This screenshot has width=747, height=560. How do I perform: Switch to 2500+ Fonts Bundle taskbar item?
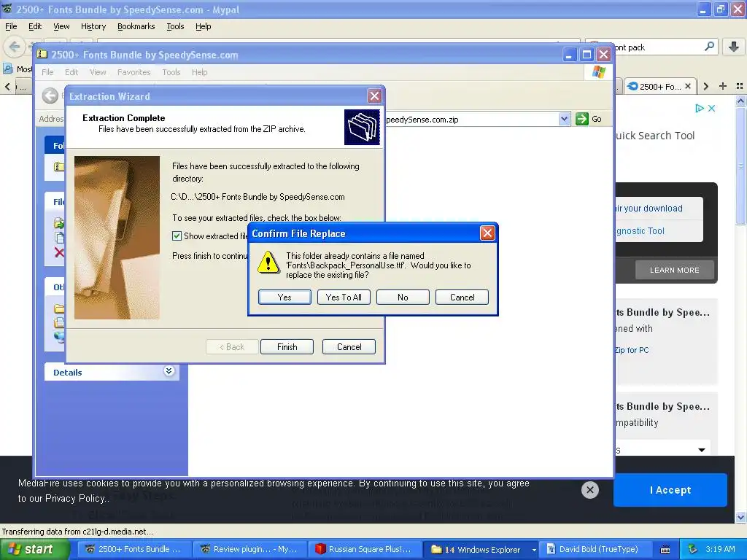[x=134, y=549]
